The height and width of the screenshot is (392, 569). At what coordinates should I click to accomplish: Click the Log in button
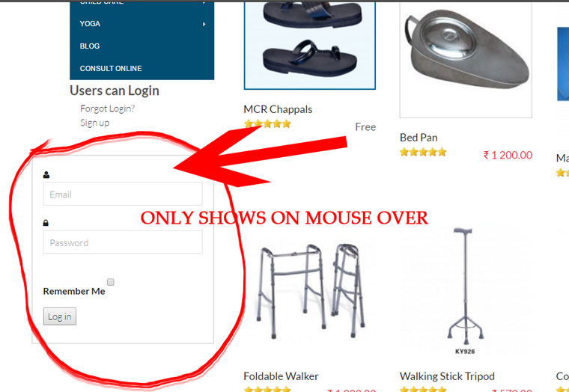click(60, 316)
